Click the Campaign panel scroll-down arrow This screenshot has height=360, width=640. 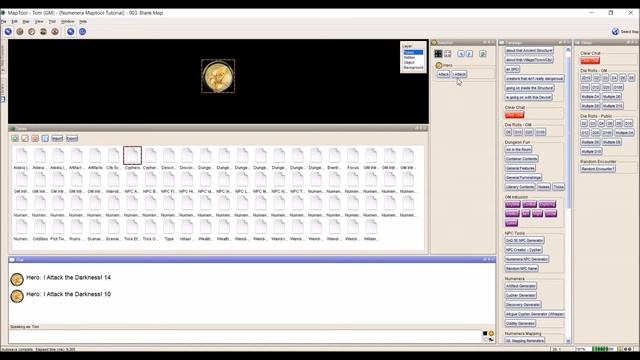point(568,341)
